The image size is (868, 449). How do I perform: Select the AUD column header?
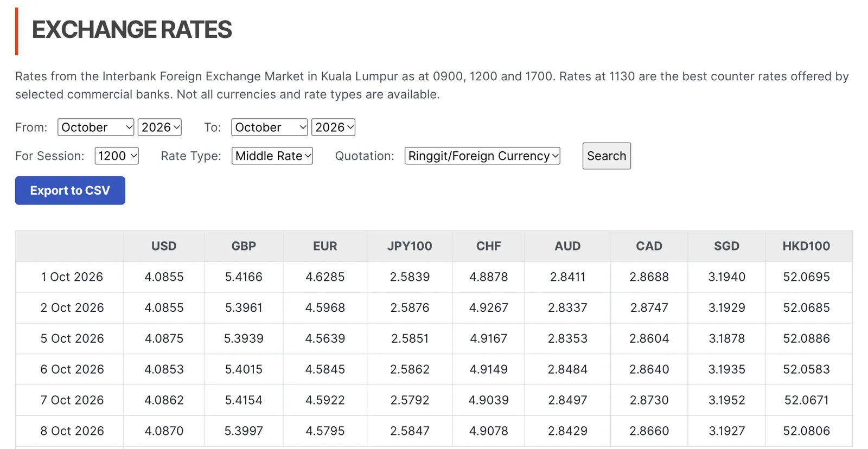567,246
